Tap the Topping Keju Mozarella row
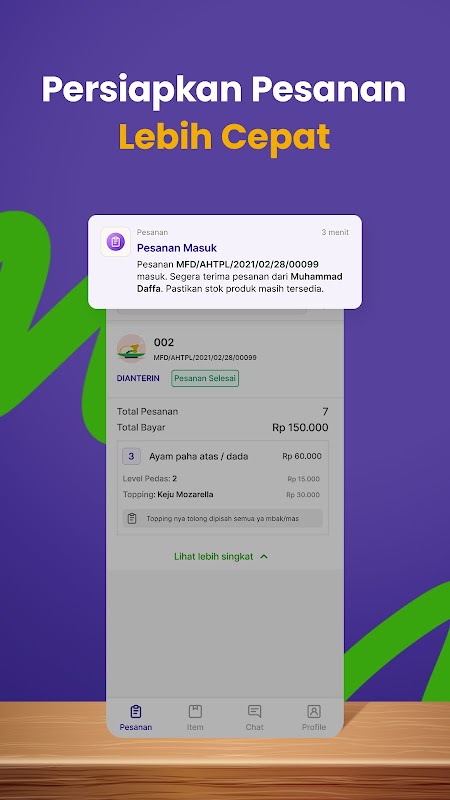450x800 pixels. coord(221,494)
